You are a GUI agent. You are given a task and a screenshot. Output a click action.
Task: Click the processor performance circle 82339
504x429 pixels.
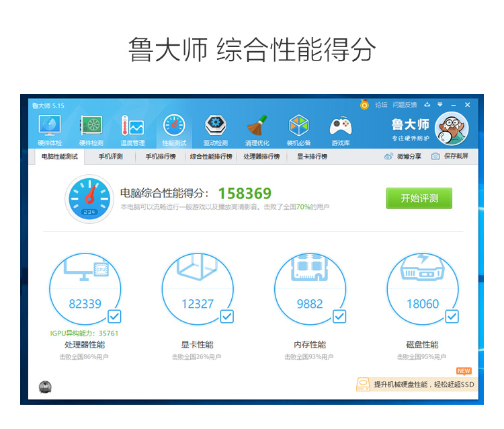85,288
